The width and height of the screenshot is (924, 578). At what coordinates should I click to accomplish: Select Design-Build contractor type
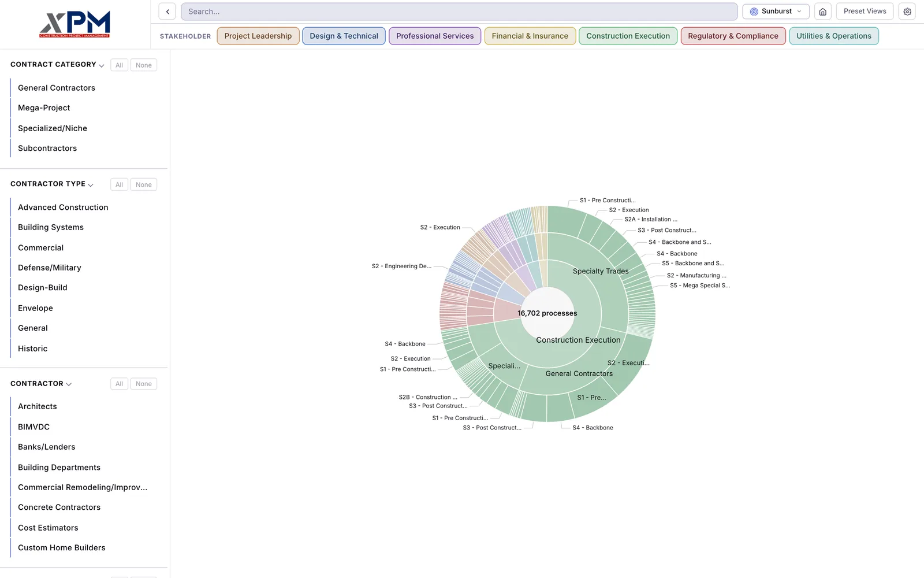(x=43, y=288)
